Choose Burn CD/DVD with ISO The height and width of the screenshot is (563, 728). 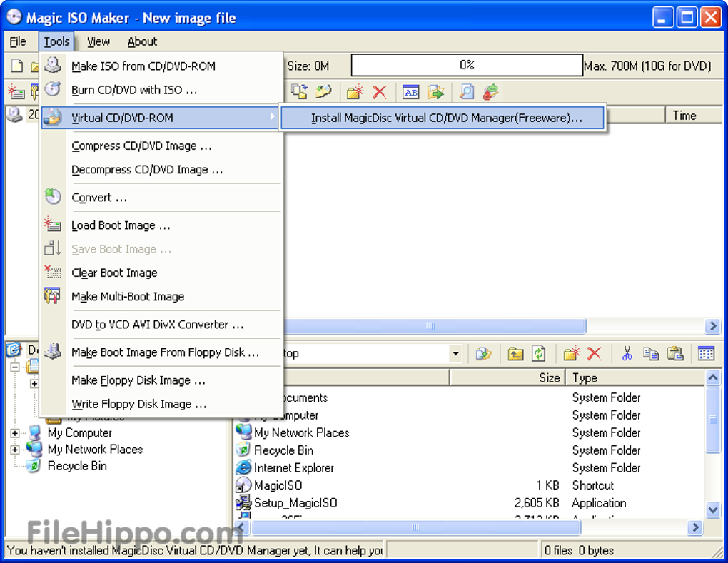click(x=162, y=90)
